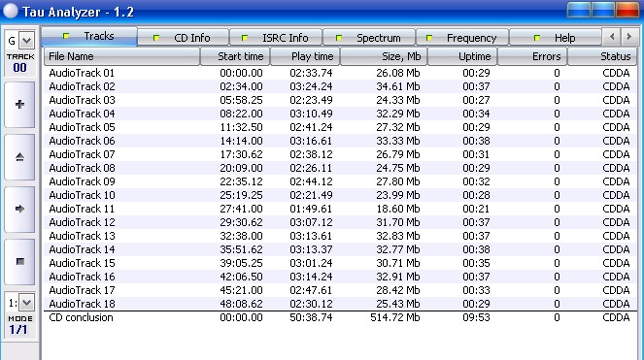The width and height of the screenshot is (644, 360).
Task: Select the CD conclusion row
Action: pyautogui.click(x=340, y=317)
